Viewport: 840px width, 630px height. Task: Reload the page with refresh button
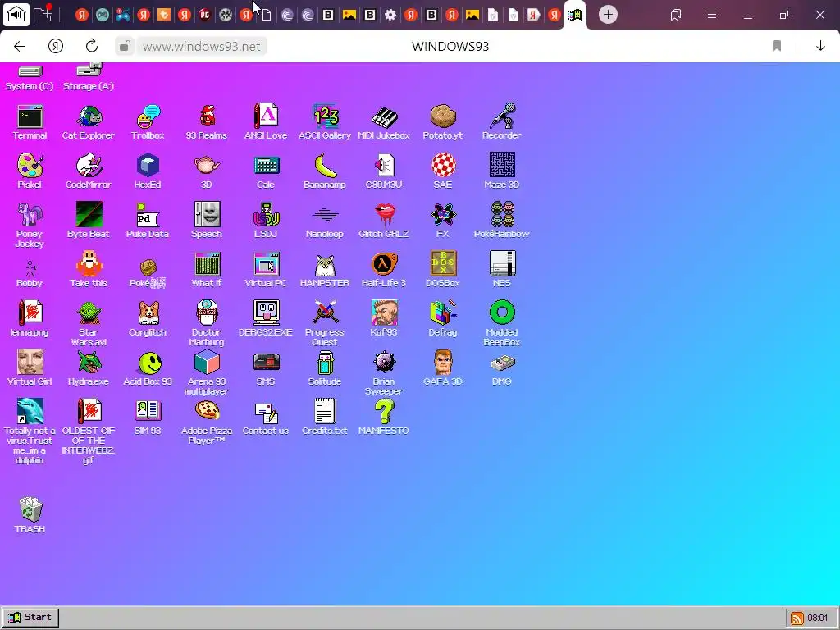click(92, 47)
